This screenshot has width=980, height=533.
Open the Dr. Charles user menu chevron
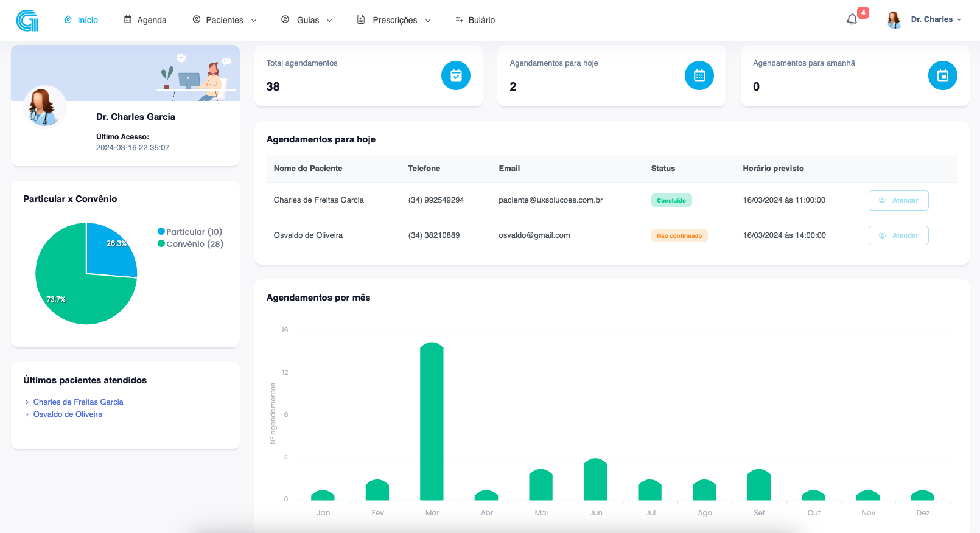(x=959, y=19)
